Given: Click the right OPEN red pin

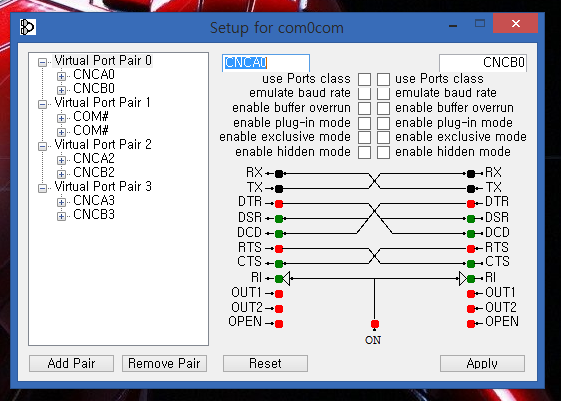Looking at the screenshot, I should 471,324.
